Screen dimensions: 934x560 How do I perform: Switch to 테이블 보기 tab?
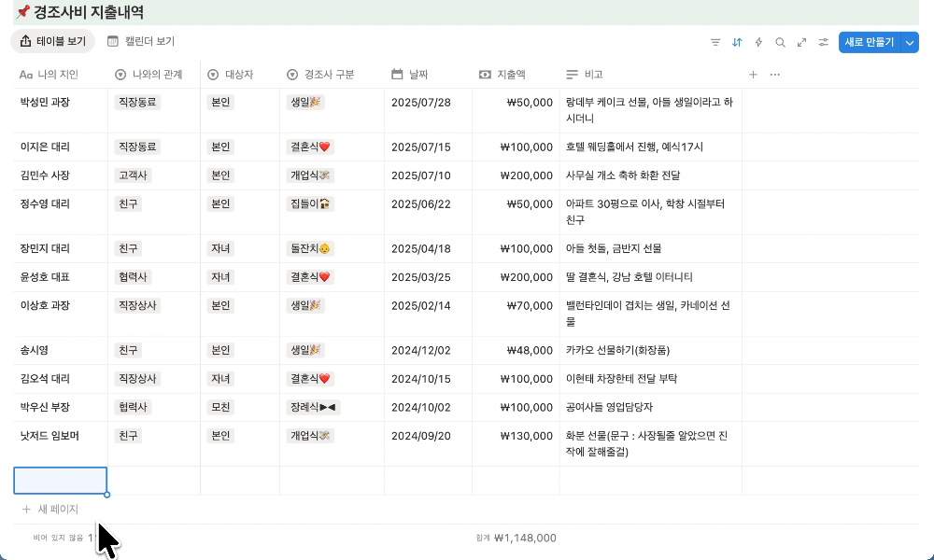tap(53, 42)
